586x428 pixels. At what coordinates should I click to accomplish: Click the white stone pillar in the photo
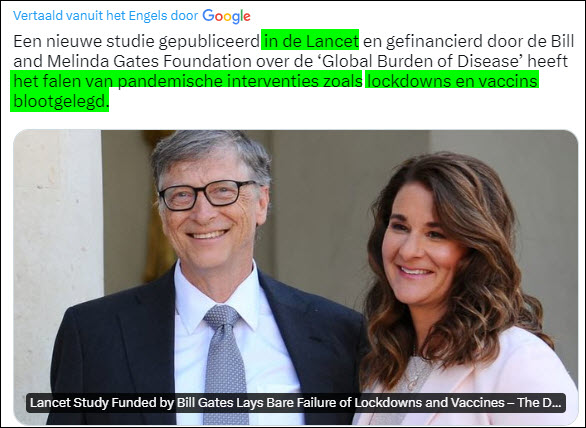pos(58,262)
